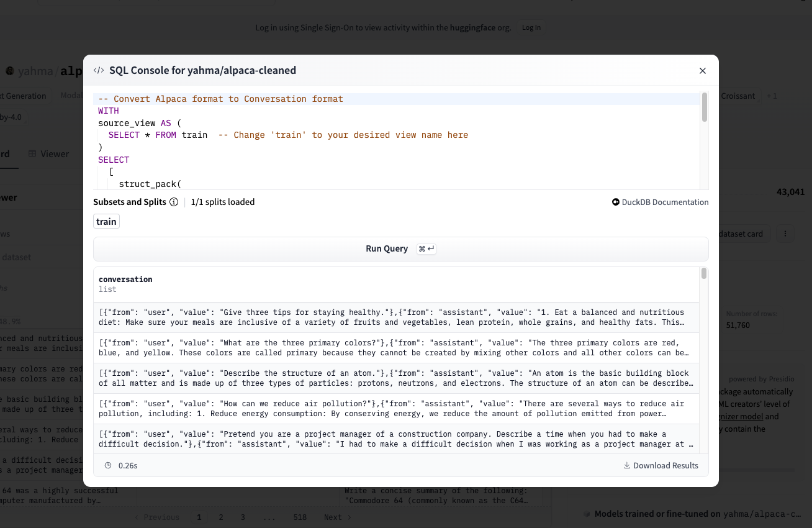Open the DuckDB Documentation link
812x528 pixels.
point(664,202)
